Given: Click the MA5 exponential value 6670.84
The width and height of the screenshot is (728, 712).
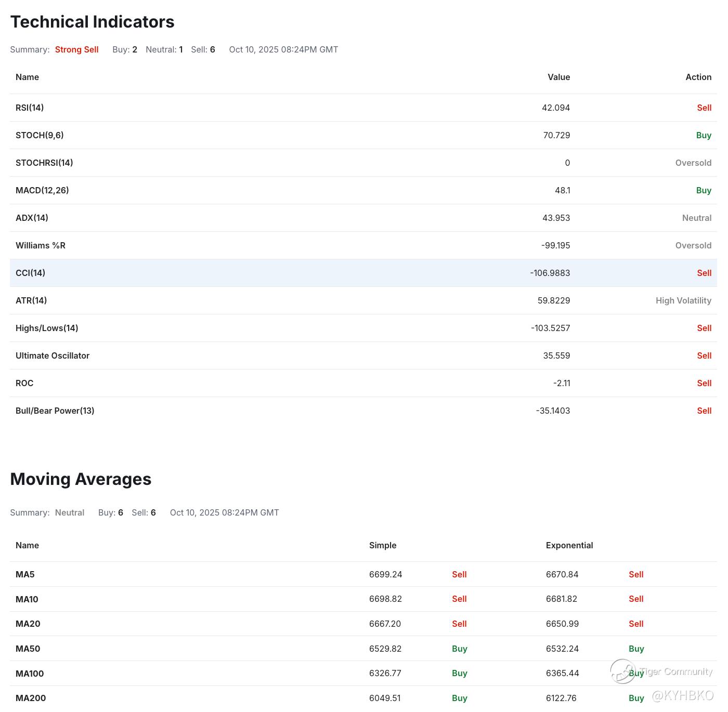Looking at the screenshot, I should coord(562,574).
